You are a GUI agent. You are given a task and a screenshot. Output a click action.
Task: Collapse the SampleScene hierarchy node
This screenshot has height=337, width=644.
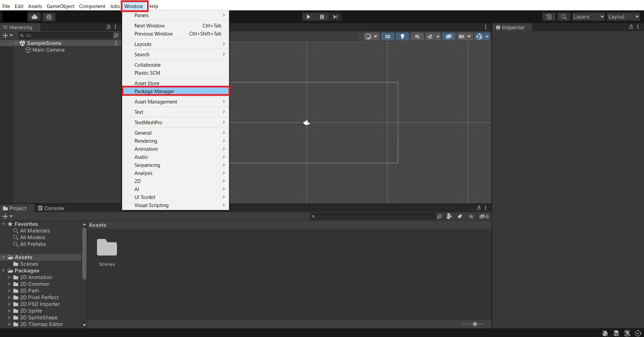[16, 43]
